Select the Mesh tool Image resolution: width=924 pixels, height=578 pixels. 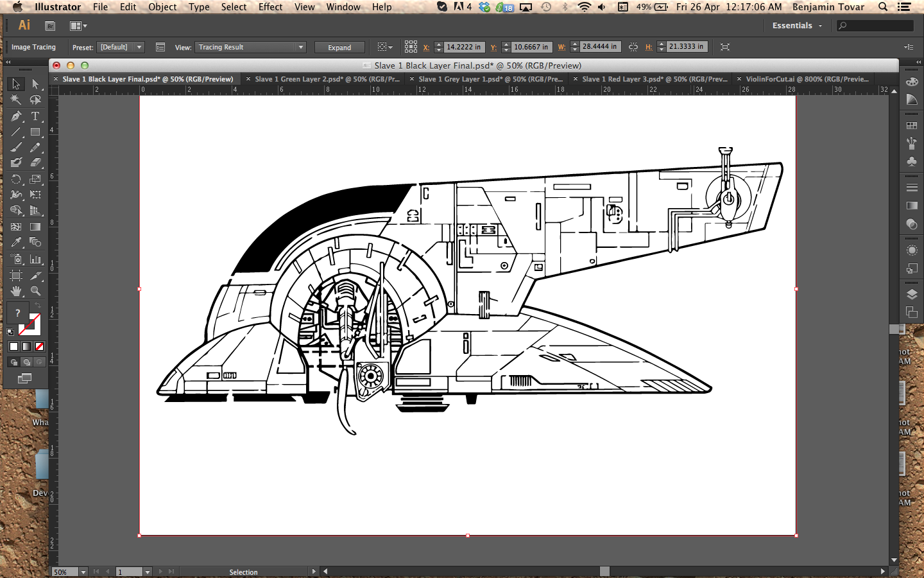16,227
